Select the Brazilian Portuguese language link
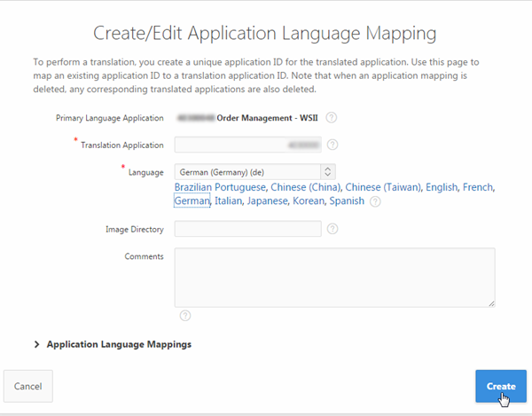Screen dimensions: 532x416 coord(220,187)
